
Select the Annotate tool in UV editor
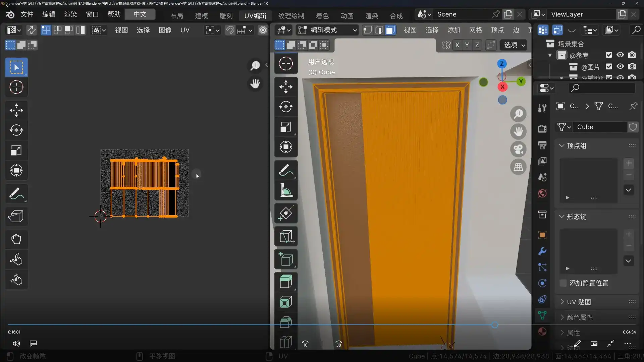pyautogui.click(x=16, y=194)
